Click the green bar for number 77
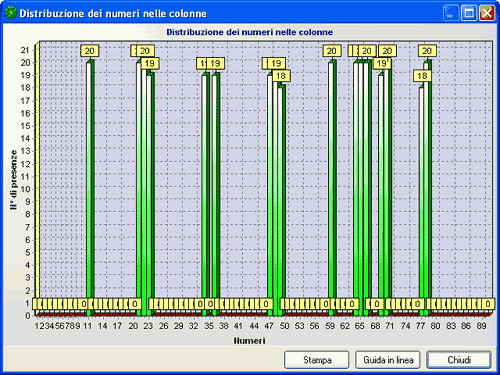This screenshot has height=375, width=500. (421, 200)
